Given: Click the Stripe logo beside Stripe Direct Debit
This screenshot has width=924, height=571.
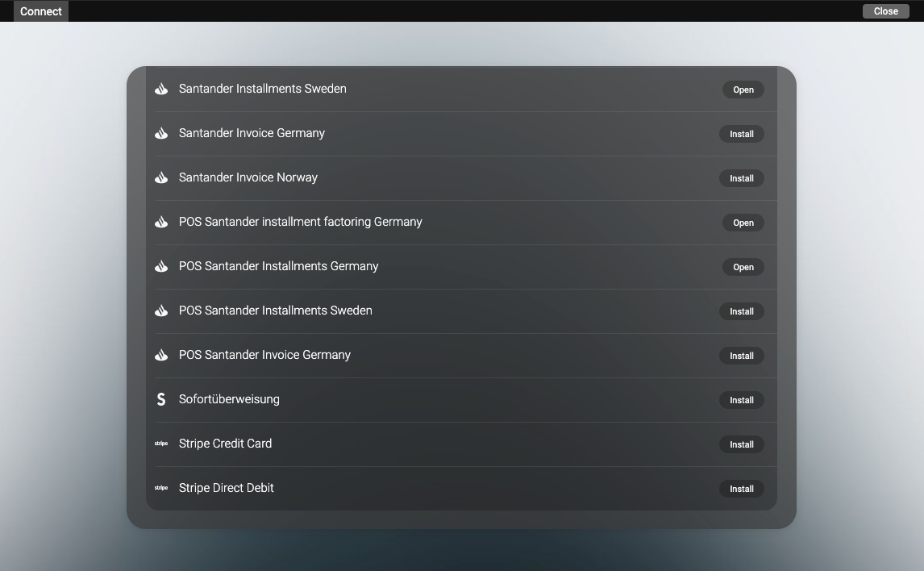Looking at the screenshot, I should pyautogui.click(x=161, y=488).
